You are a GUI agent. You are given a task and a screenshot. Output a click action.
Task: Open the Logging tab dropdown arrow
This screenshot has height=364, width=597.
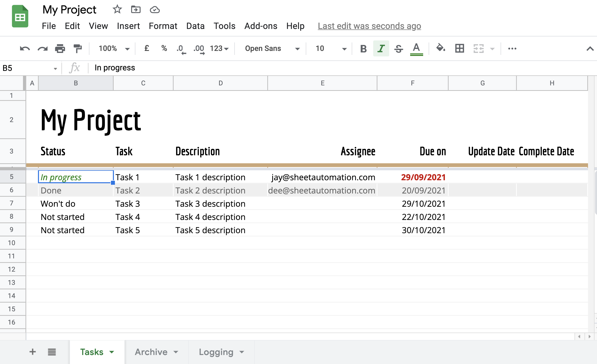click(x=242, y=352)
